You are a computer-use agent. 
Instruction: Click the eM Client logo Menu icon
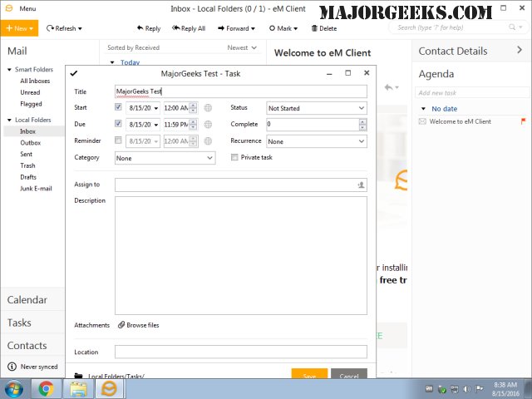(x=9, y=8)
